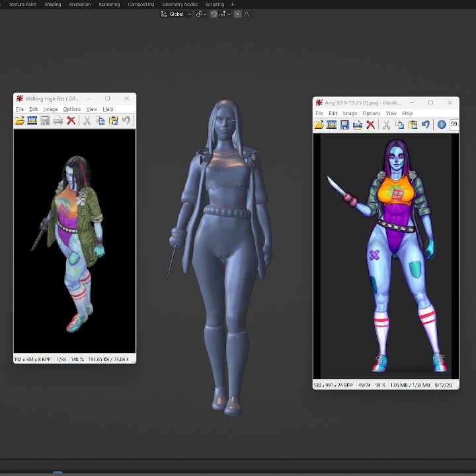The image size is (476, 476).
Task: Click the red X Delete icon in Walking High Rez window
Action: coord(71,120)
